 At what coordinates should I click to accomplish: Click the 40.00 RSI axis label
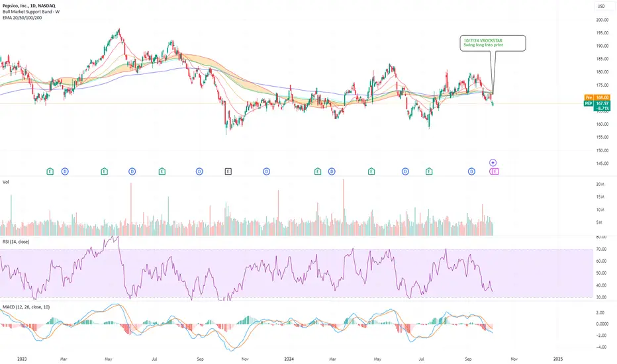[x=601, y=285]
